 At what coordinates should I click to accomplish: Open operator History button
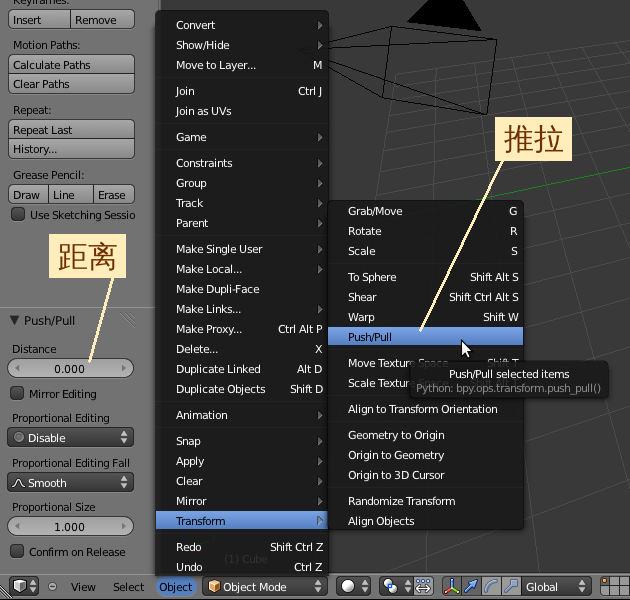71,149
